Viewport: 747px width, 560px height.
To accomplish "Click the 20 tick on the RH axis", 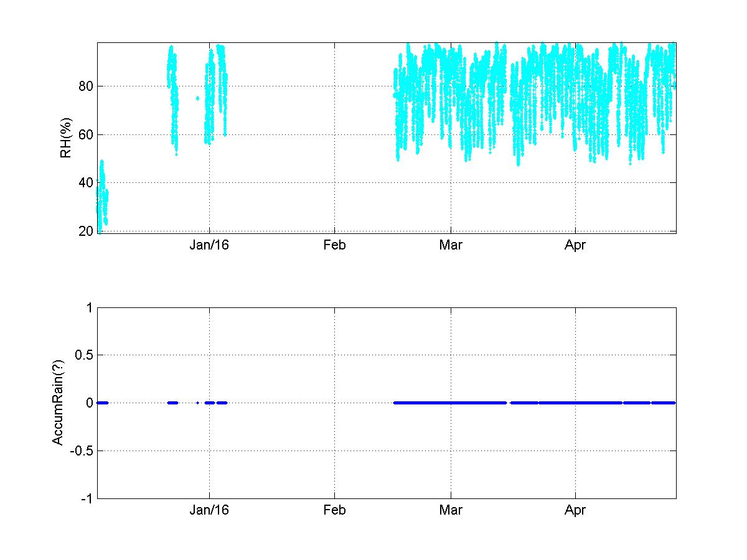I will pos(86,231).
